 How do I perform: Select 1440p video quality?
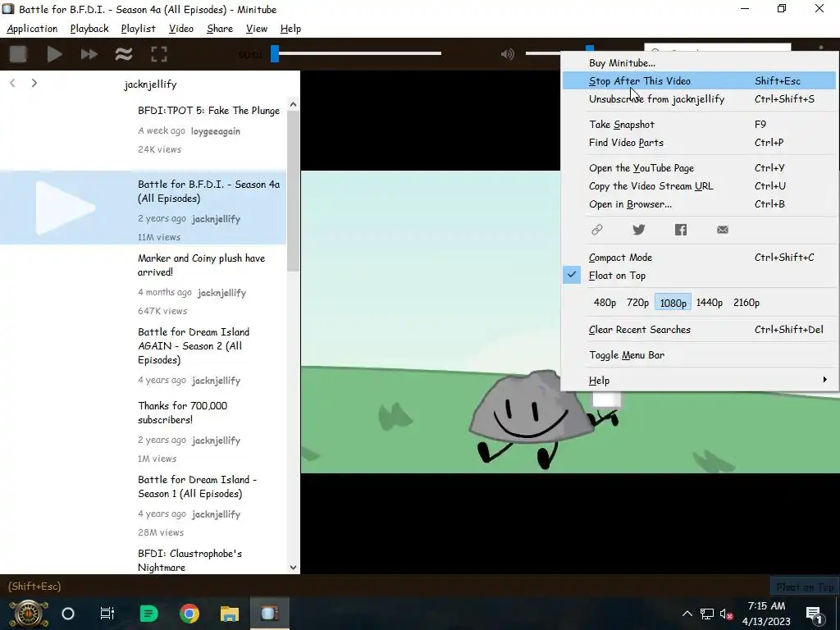[710, 303]
